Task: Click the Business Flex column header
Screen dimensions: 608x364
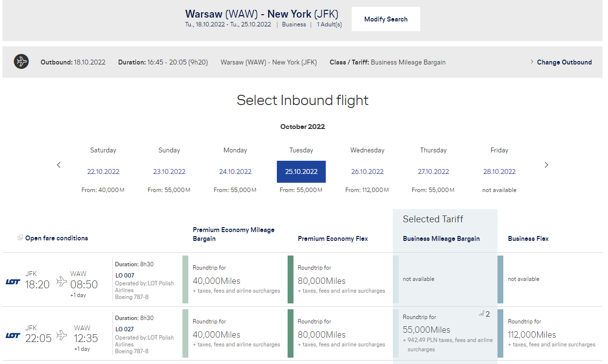Action: coord(528,238)
